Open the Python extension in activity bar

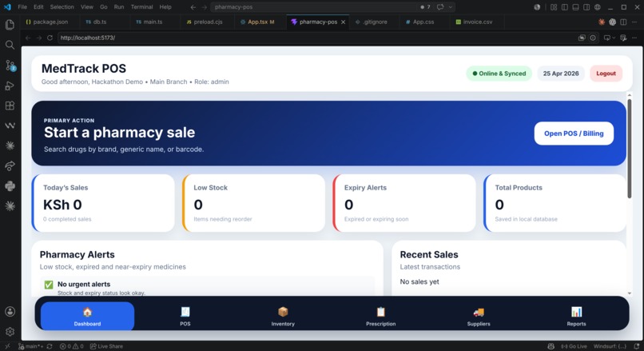(x=10, y=186)
